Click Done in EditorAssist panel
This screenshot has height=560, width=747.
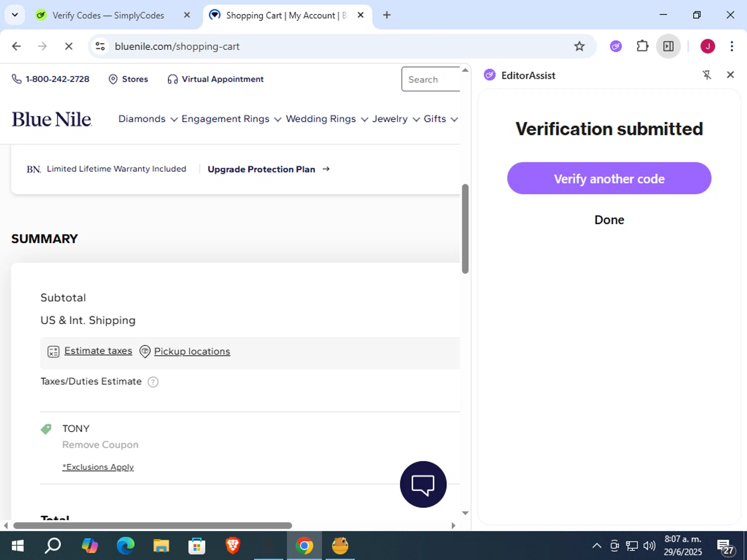[609, 220]
